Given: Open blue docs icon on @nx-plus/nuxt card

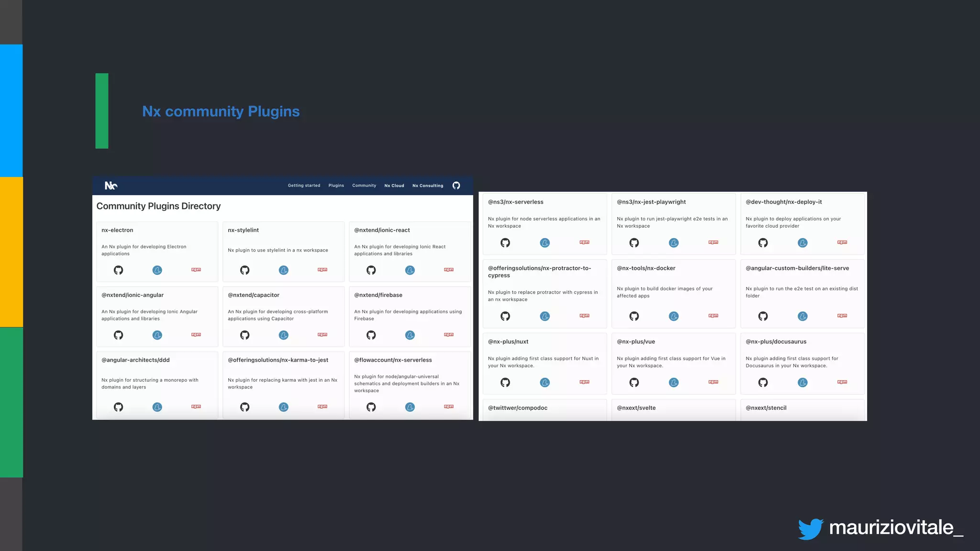Looking at the screenshot, I should pos(545,383).
